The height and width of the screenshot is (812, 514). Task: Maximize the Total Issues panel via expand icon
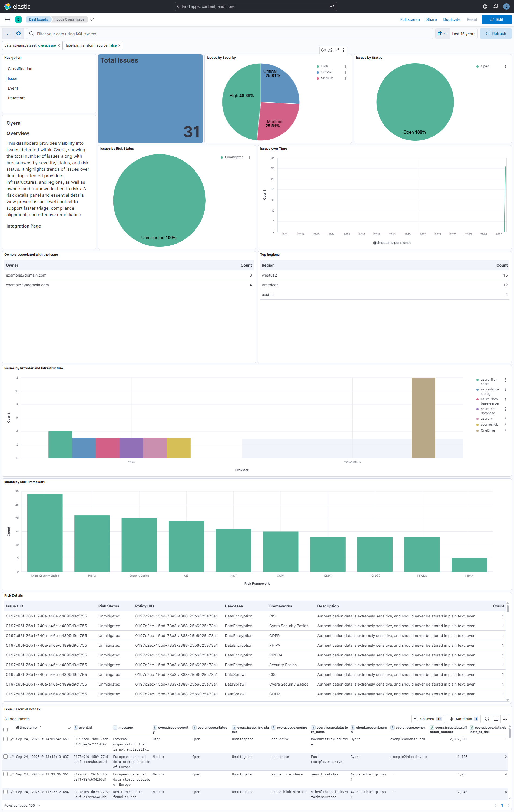(337, 50)
